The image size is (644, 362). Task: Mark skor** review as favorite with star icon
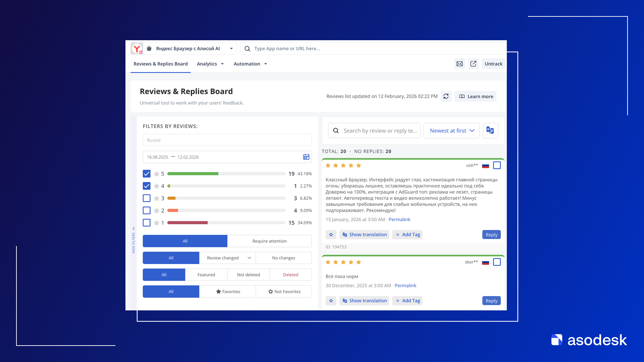point(331,301)
